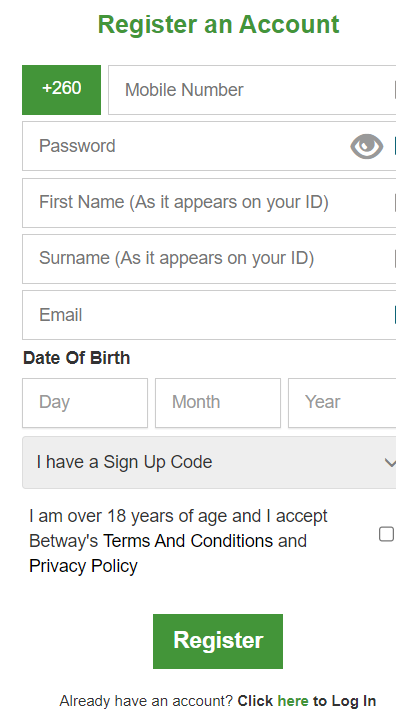Open the +260 country code selector
The height and width of the screenshot is (725, 396).
62,90
